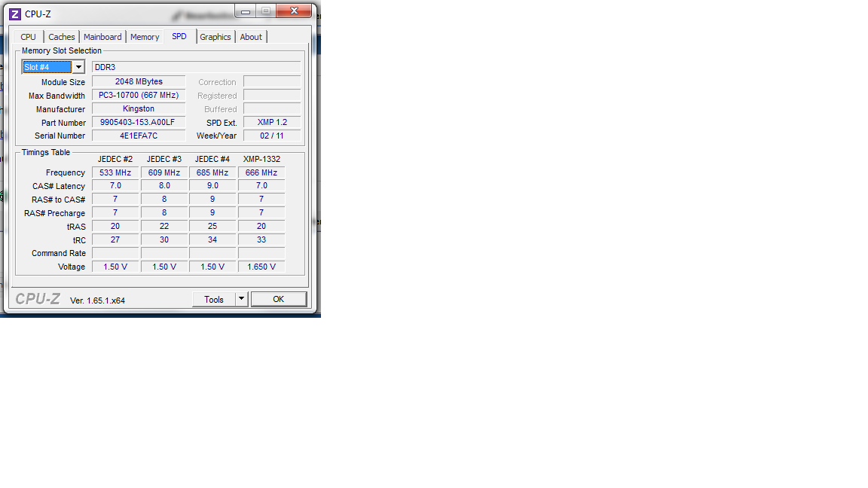Go to the About tab
868x488 pixels.
point(251,37)
